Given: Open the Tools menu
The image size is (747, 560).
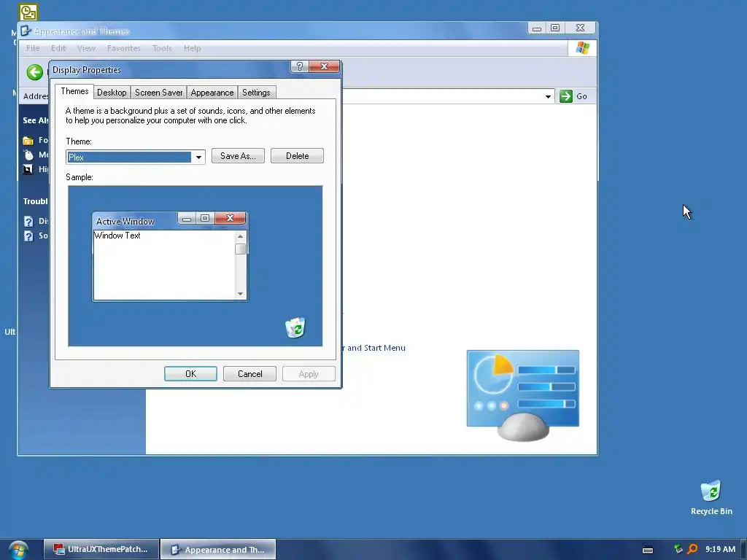Looking at the screenshot, I should (x=162, y=48).
